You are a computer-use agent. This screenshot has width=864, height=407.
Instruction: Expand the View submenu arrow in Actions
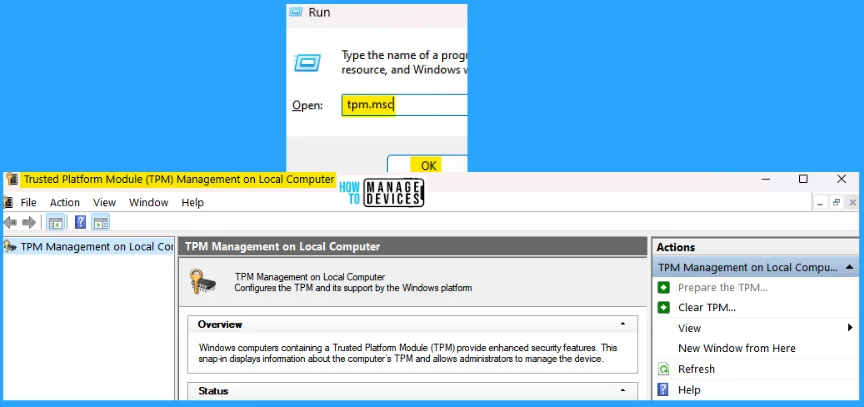click(x=850, y=328)
